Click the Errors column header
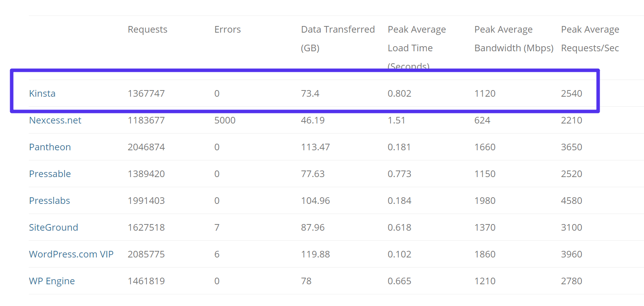This screenshot has width=644, height=306. (227, 30)
